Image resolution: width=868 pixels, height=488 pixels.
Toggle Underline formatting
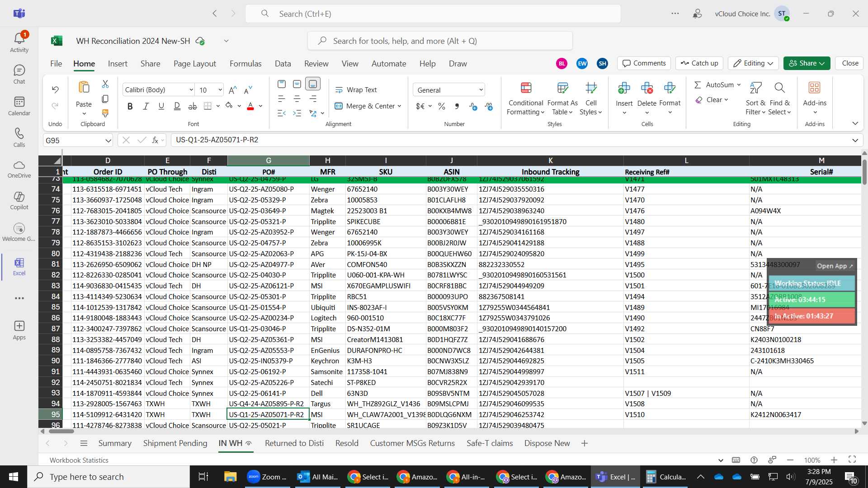(161, 106)
